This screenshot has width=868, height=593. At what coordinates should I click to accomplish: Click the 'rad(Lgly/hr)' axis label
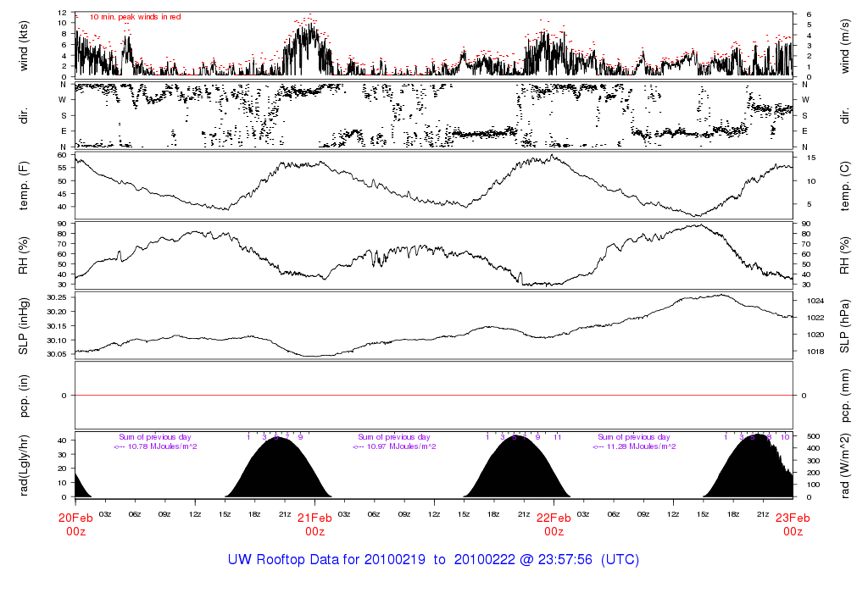[x=25, y=465]
